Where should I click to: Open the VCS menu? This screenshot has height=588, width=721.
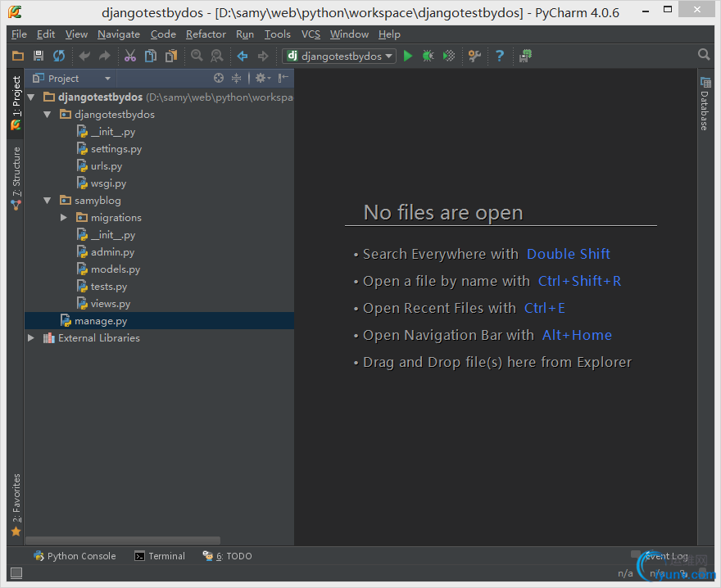pos(311,34)
